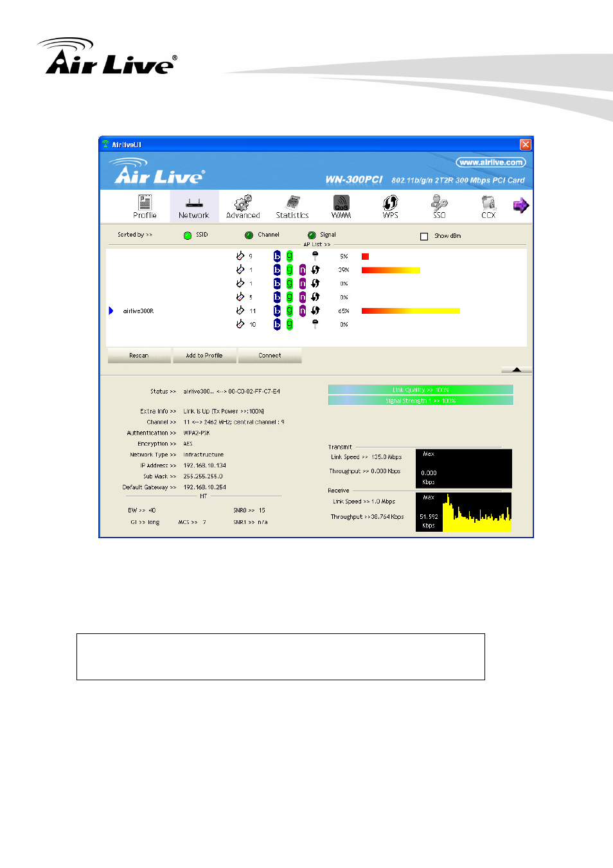Click the key security icon in channel 10 row
This screenshot has height=868, width=613.
(315, 324)
